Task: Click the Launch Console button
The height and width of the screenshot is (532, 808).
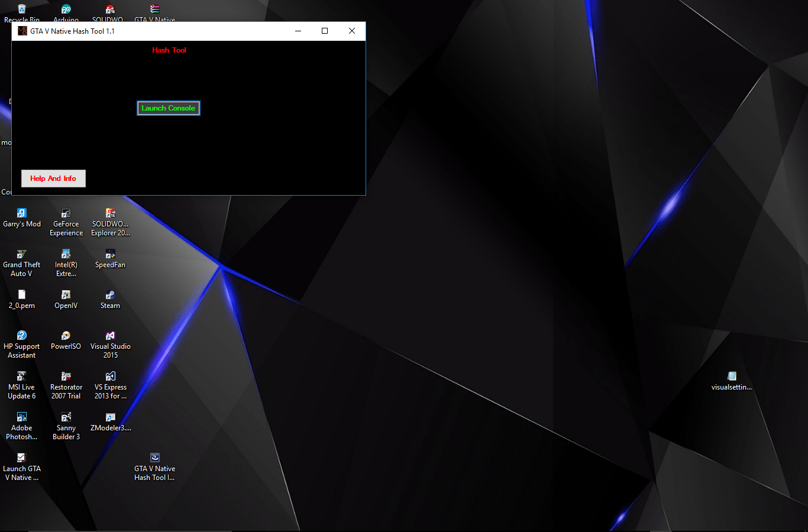Action: click(169, 108)
